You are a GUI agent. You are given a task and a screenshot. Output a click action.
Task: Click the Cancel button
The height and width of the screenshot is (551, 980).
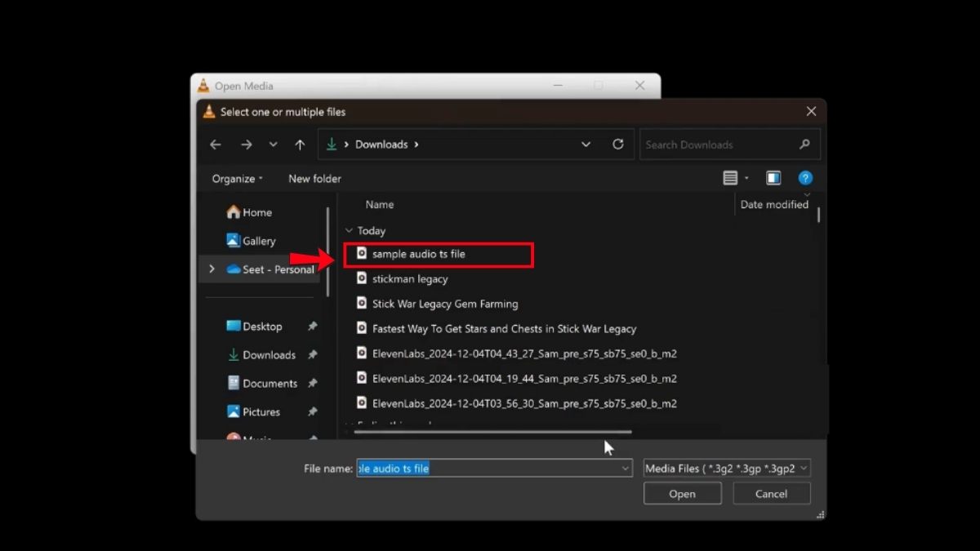click(771, 494)
